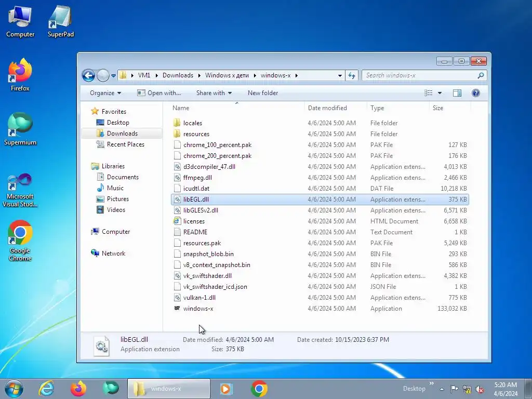This screenshot has height=399, width=532.
Task: Open the address bar history dropdown arrow
Action: pyautogui.click(x=340, y=76)
